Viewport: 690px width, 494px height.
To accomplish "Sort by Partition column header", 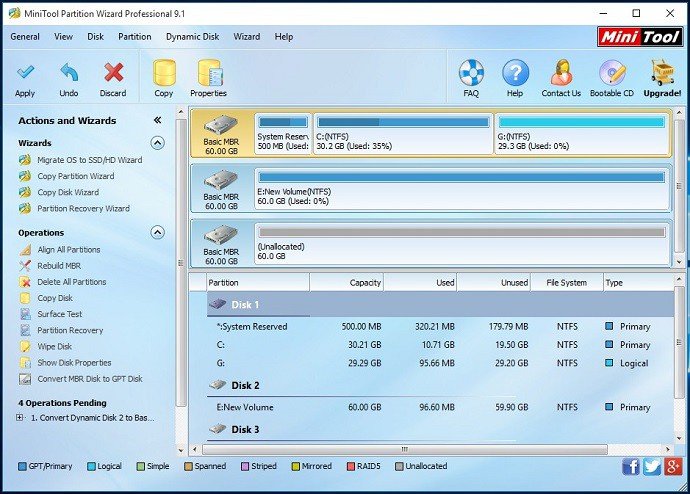I will click(x=258, y=282).
